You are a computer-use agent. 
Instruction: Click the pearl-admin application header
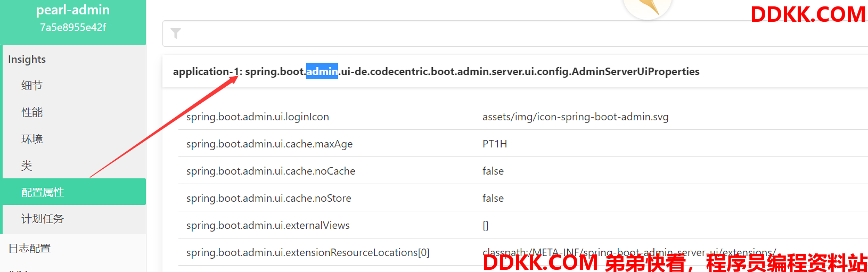pyautogui.click(x=73, y=10)
